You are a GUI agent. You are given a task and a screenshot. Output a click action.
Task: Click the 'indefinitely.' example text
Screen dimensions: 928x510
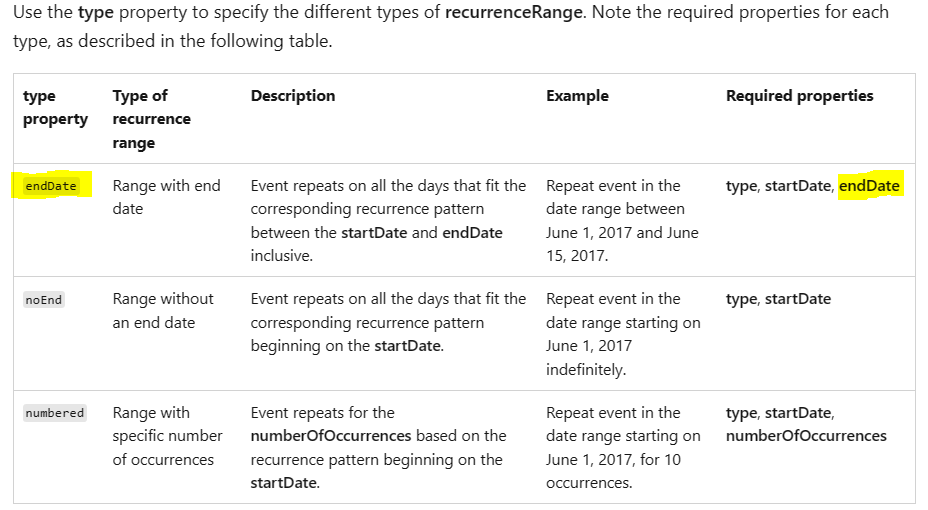[586, 370]
